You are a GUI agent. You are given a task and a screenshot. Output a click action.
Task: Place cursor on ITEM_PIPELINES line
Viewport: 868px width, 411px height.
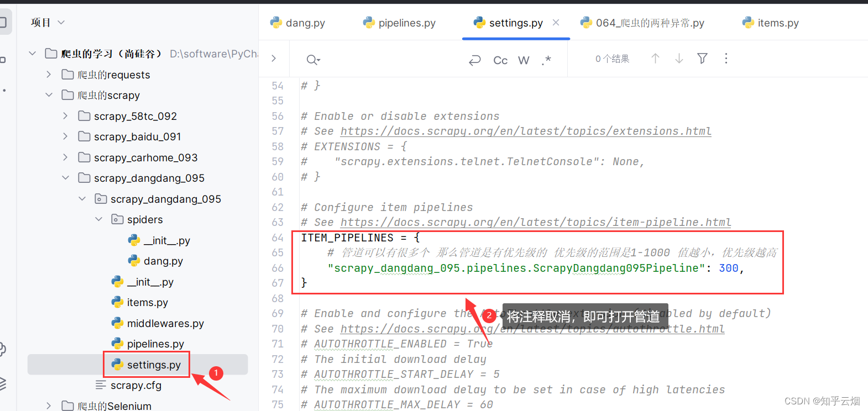tap(360, 238)
